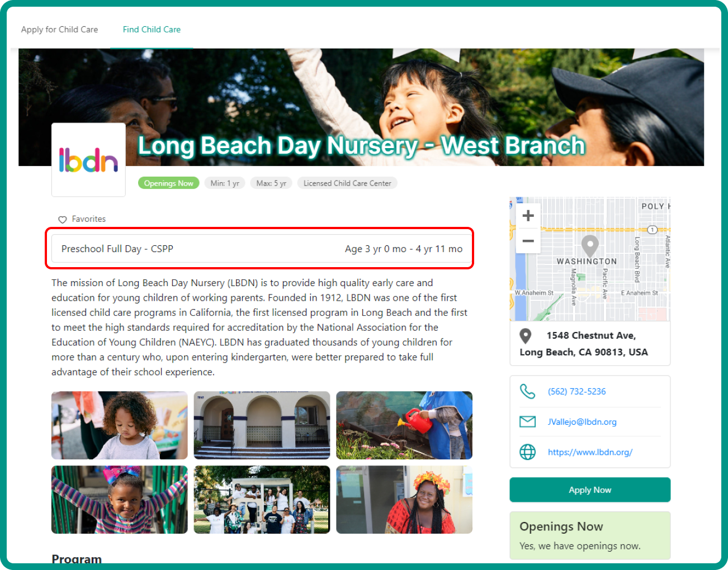Zoom in on the map with plus button

pos(528,216)
